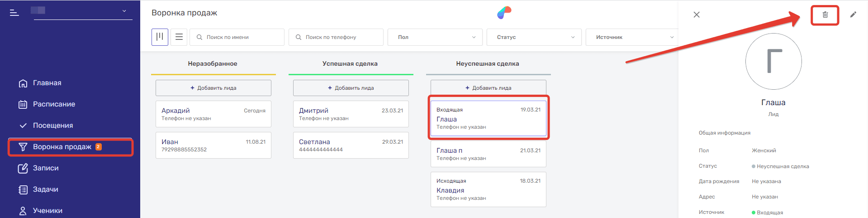Open Записи section
This screenshot has width=868, height=218.
click(46, 168)
